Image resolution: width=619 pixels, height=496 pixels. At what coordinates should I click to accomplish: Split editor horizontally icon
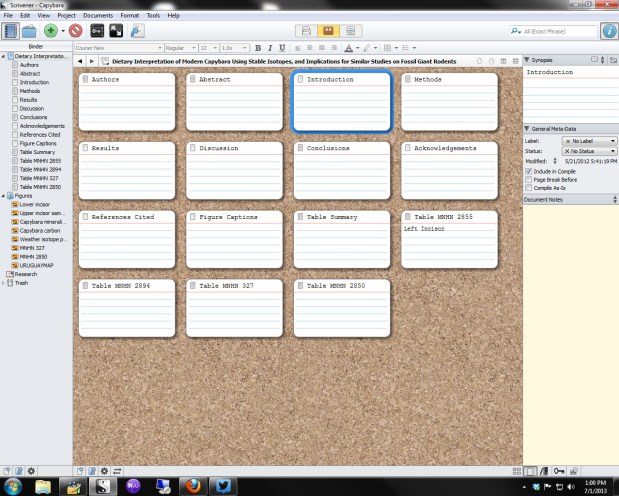pyautogui.click(x=515, y=61)
